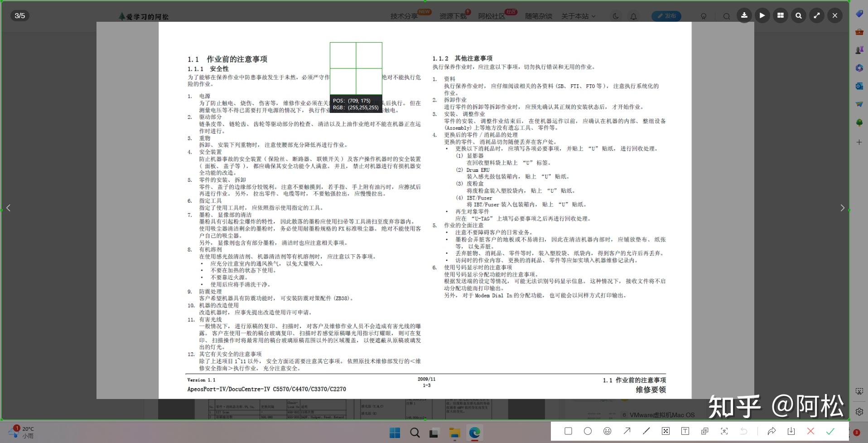Open Windows taskbar search
868x443 pixels.
pyautogui.click(x=415, y=433)
